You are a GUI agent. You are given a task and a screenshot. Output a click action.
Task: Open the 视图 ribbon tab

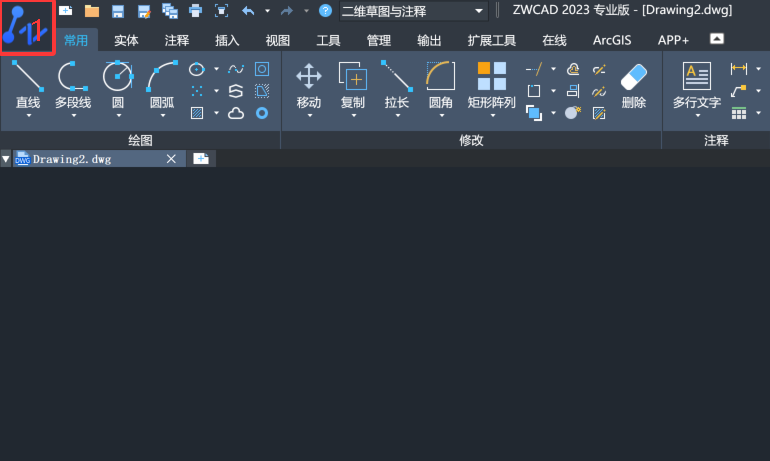pos(277,40)
